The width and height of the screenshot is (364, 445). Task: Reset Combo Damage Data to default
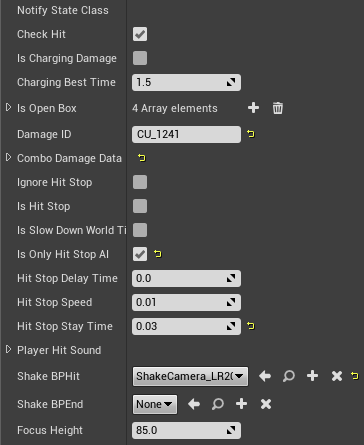[x=142, y=158]
